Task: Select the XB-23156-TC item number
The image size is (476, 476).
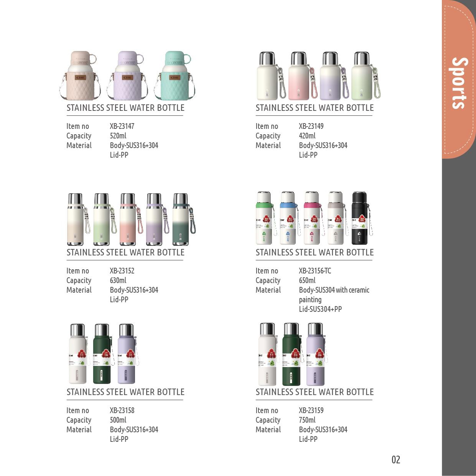Action: tap(315, 271)
